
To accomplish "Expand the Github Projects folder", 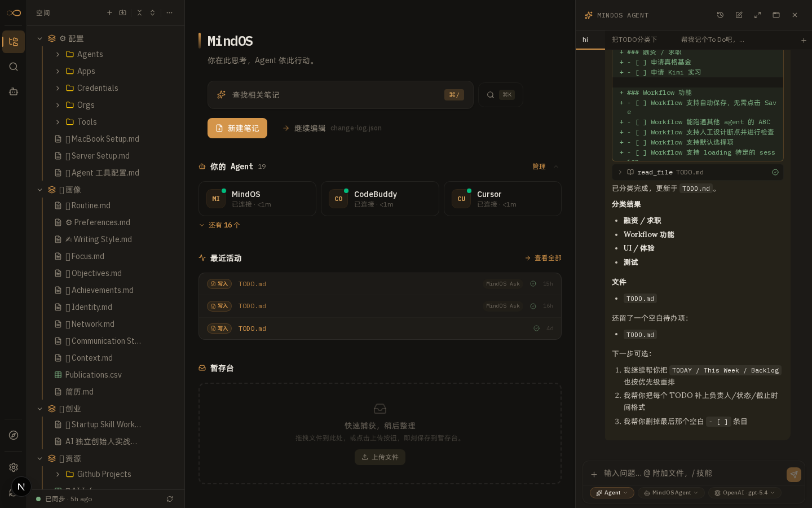I will tap(58, 474).
